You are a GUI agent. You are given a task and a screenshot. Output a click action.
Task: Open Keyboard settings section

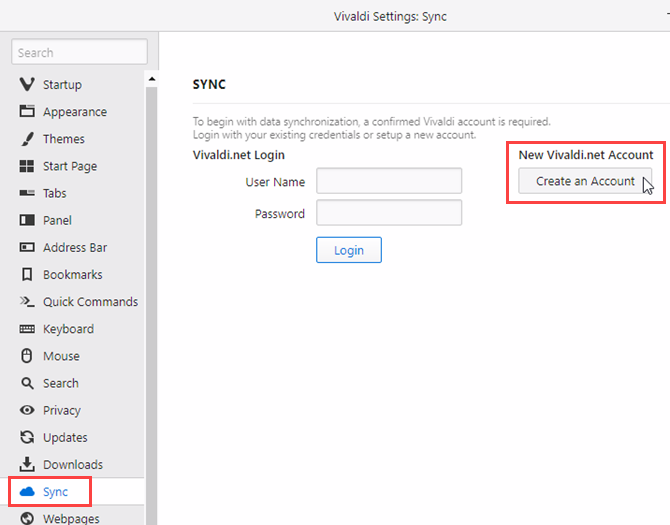[x=72, y=328]
